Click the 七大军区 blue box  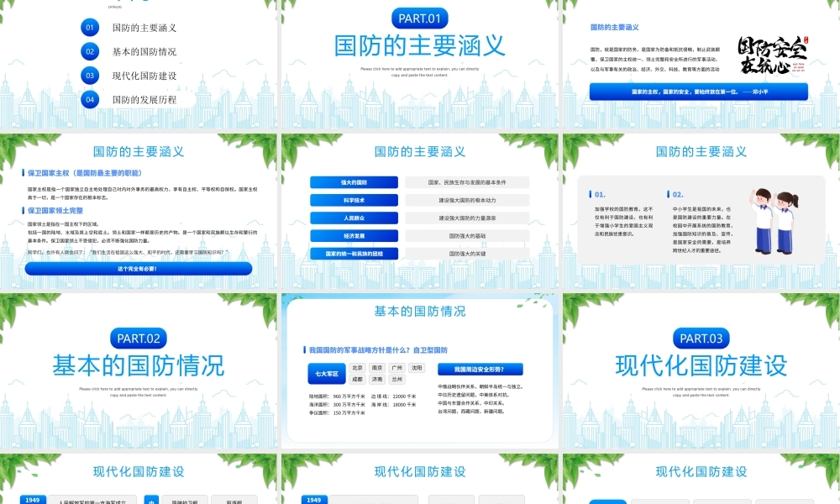[326, 374]
